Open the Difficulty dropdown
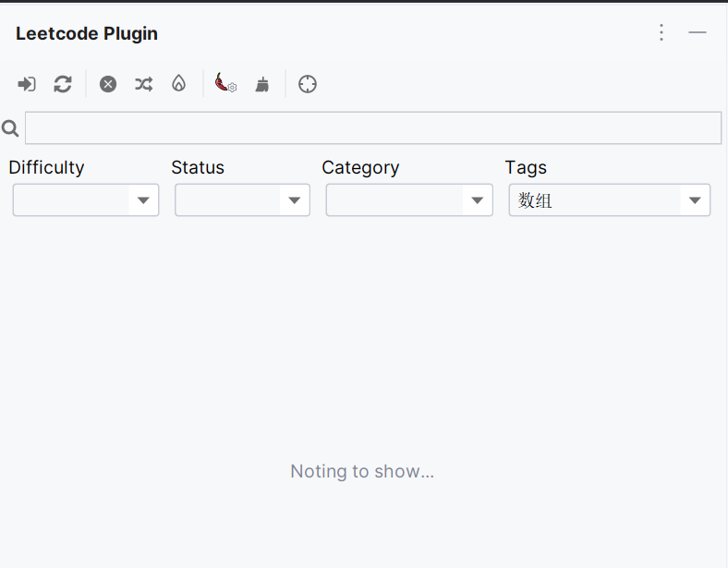This screenshot has height=568, width=728. tap(86, 200)
